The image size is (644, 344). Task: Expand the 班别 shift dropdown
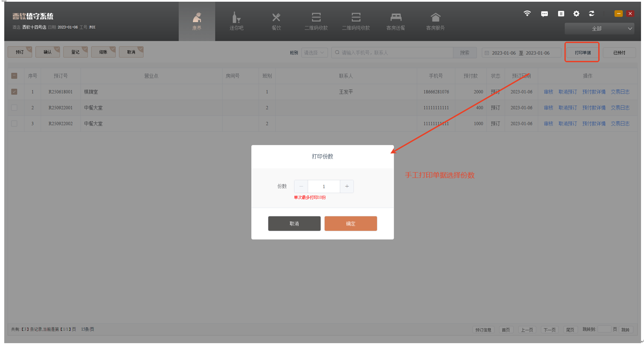click(314, 53)
